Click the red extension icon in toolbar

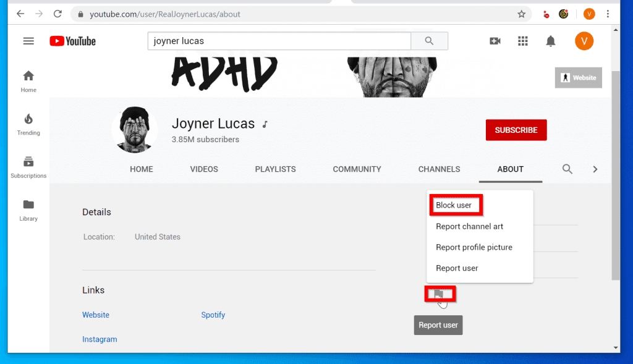pyautogui.click(x=546, y=15)
